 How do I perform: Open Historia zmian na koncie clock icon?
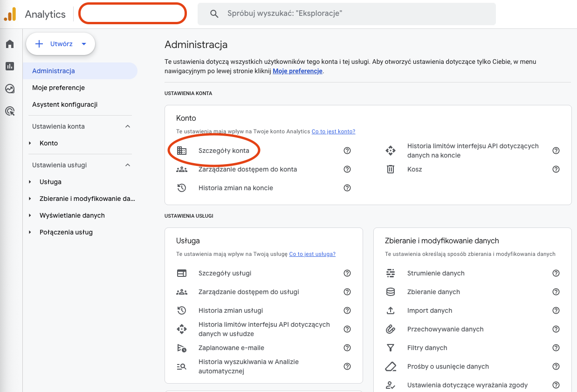coord(182,187)
